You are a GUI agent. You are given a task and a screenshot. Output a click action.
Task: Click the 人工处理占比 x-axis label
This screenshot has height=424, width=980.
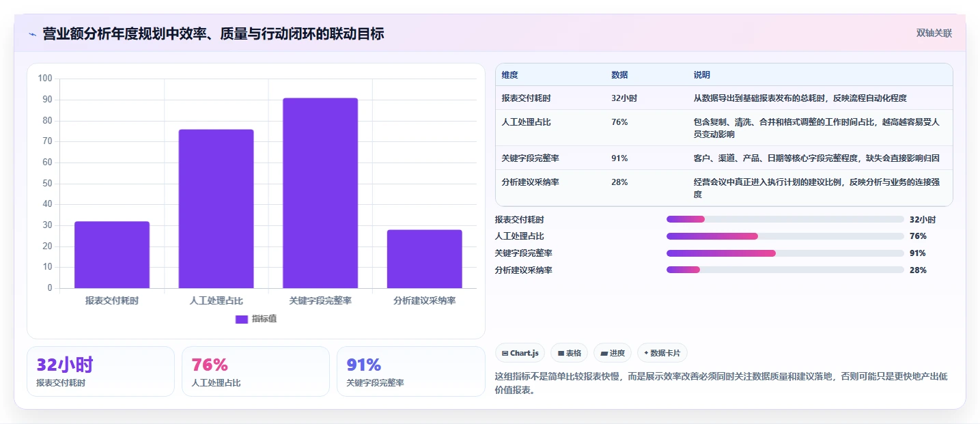coord(216,300)
